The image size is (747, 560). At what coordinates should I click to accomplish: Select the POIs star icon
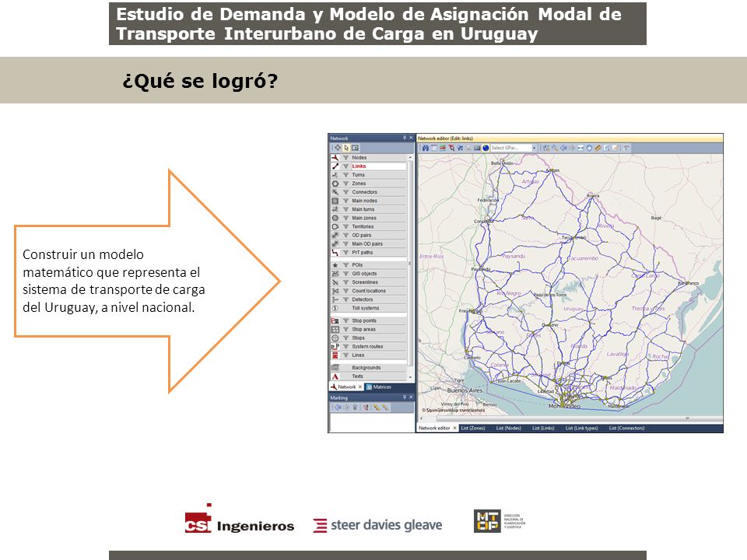pyautogui.click(x=335, y=264)
